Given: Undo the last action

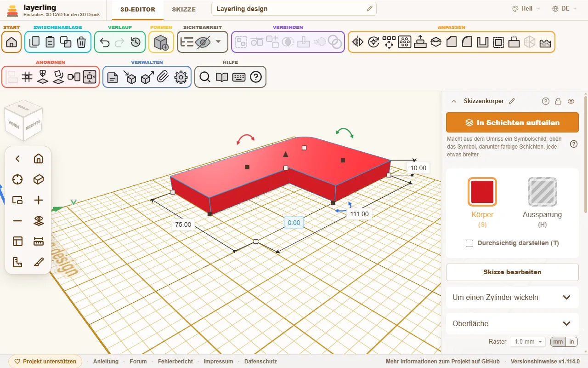Looking at the screenshot, I should coord(105,42).
